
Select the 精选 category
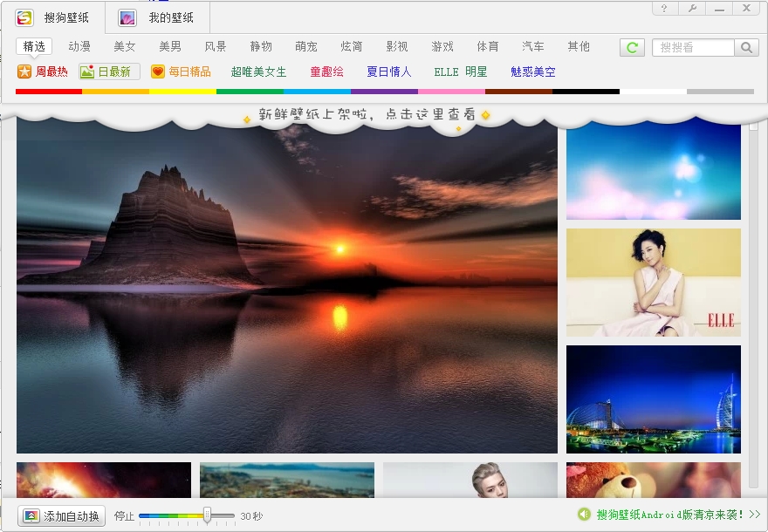[34, 46]
